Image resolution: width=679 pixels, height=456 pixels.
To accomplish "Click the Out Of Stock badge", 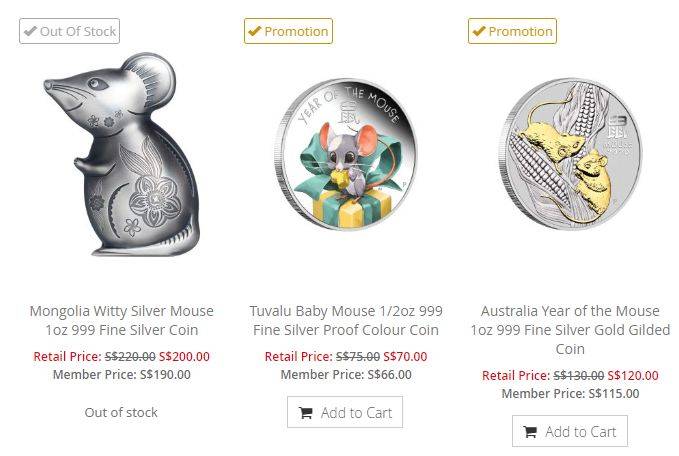I will (x=69, y=31).
